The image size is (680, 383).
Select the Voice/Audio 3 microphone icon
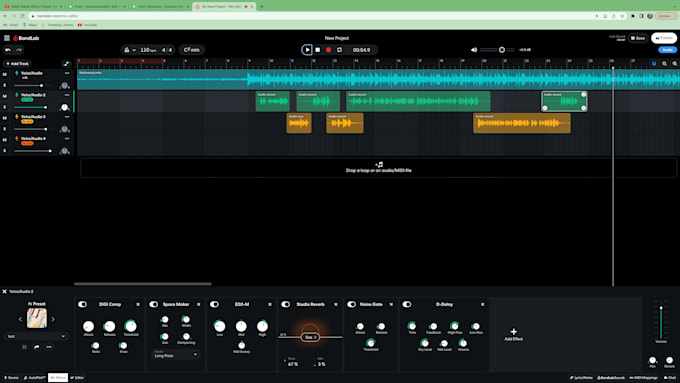pyautogui.click(x=16, y=117)
